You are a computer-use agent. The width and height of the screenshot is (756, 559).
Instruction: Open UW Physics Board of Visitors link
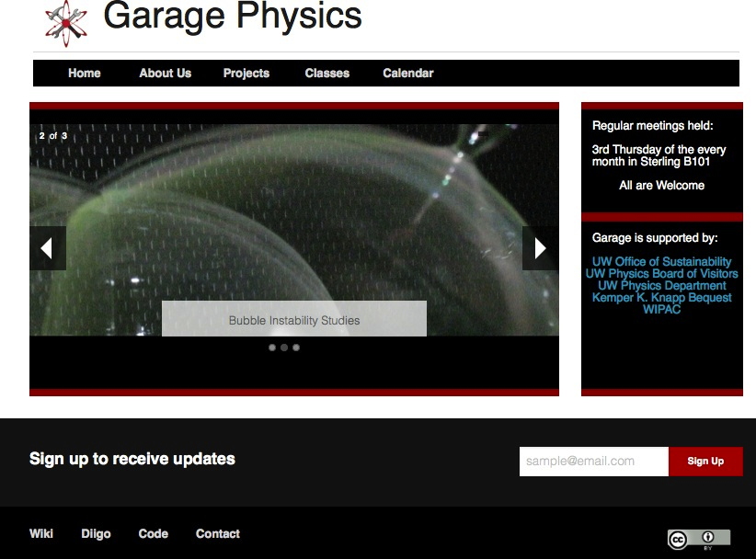pos(661,274)
